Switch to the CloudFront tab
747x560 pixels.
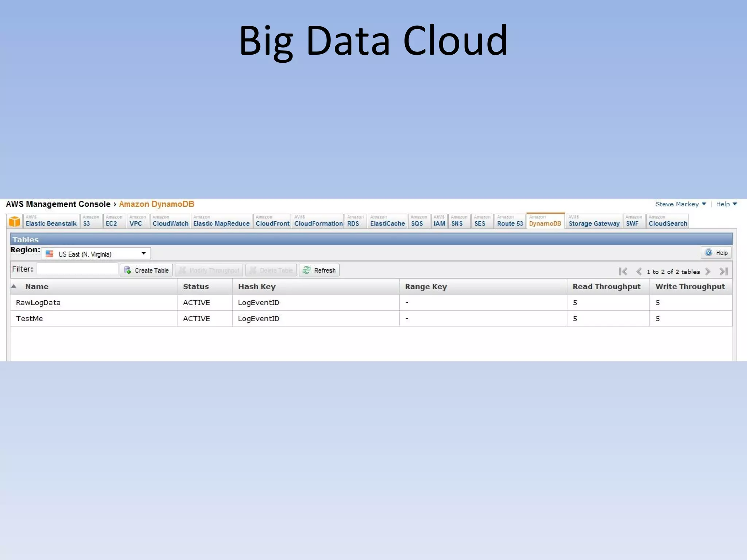click(x=272, y=221)
